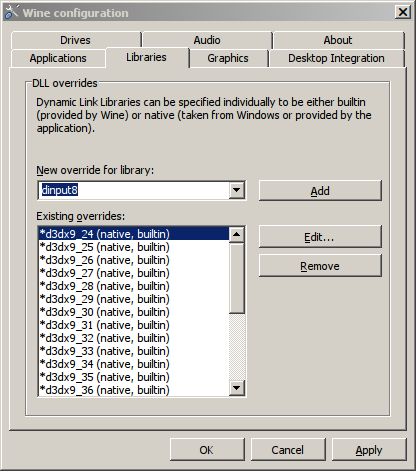
Task: Select *d3dx9_28 (native, builtin) override
Action: [x=134, y=286]
